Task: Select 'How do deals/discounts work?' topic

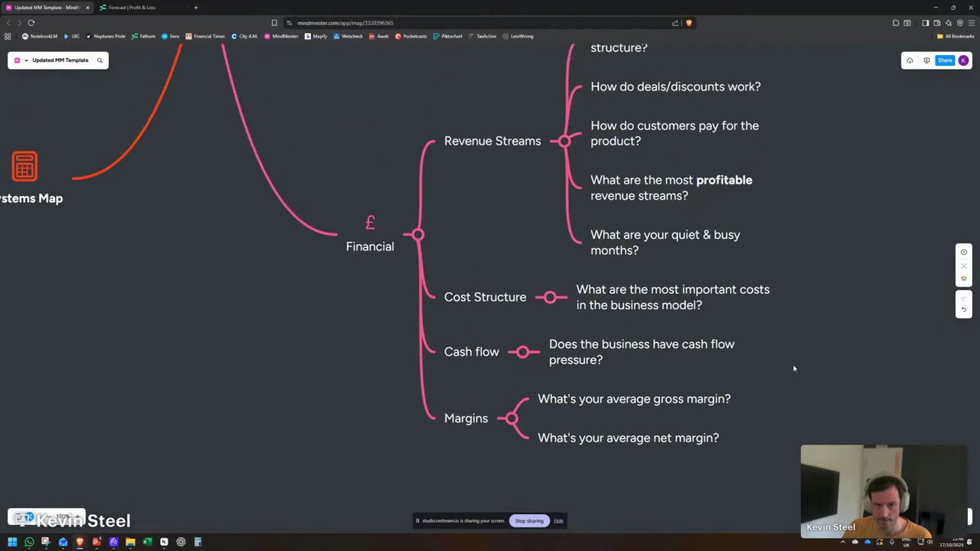Action: coord(675,86)
